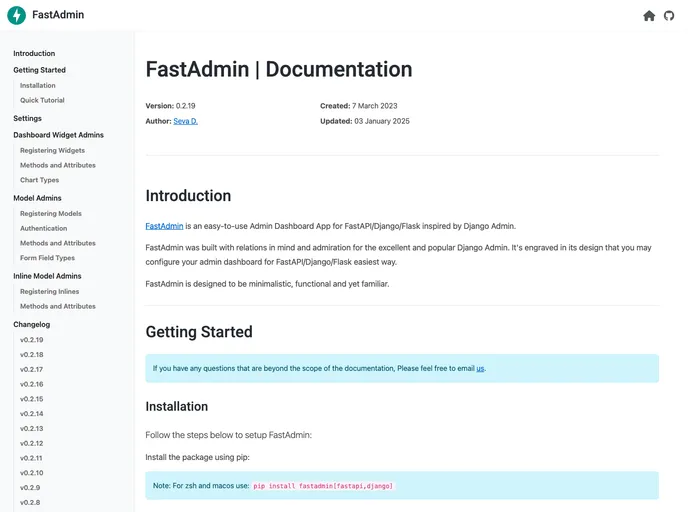688x512 pixels.
Task: Select Registering Inlines sidebar item
Action: (50, 292)
